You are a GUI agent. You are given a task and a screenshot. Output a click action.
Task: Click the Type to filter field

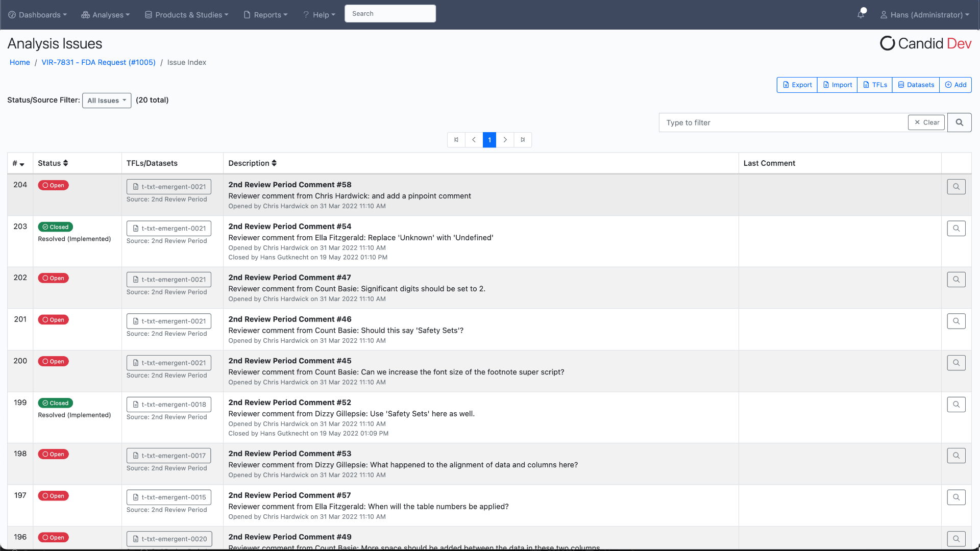[x=783, y=122]
